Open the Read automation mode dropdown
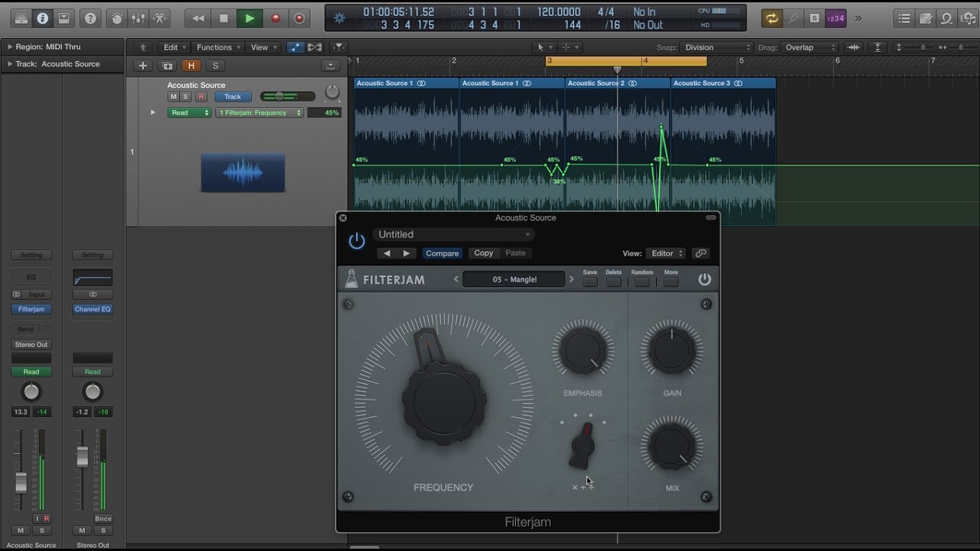The height and width of the screenshot is (551, 980). pos(189,112)
